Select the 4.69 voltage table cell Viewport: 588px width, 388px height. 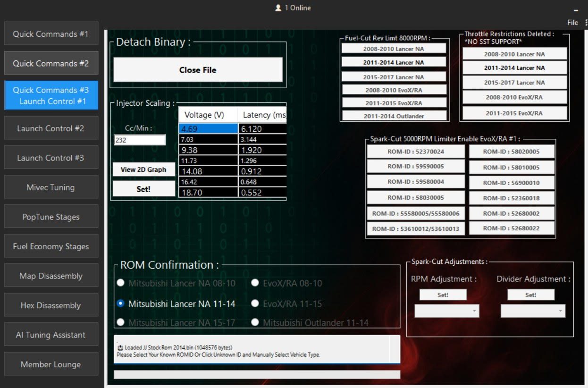[208, 129]
